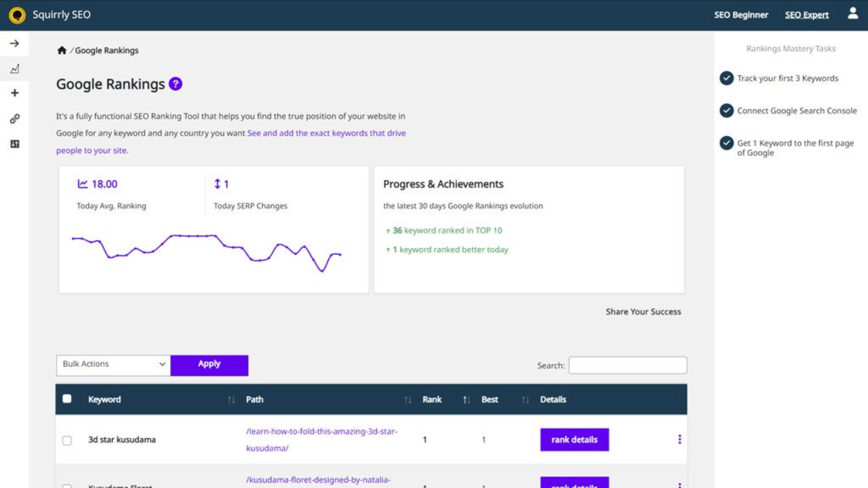Viewport: 868px width, 488px height.
Task: Switch to SEO Expert mode
Action: [x=807, y=15]
